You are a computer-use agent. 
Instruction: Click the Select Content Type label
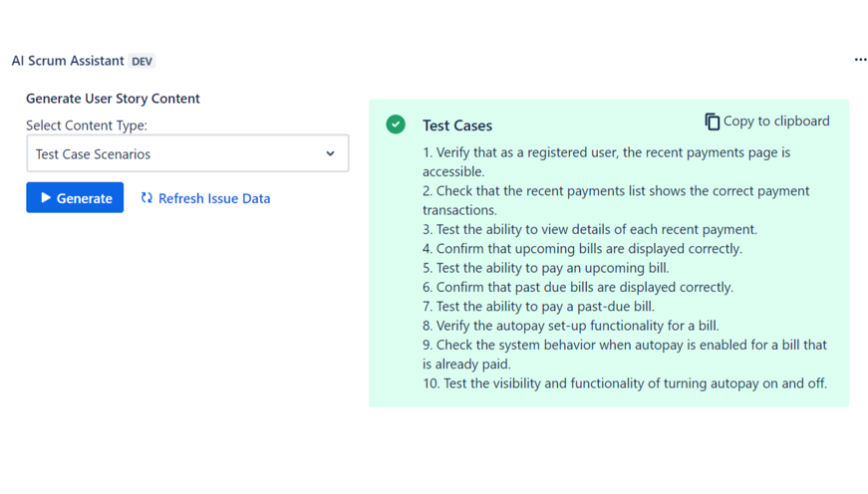[x=87, y=125]
